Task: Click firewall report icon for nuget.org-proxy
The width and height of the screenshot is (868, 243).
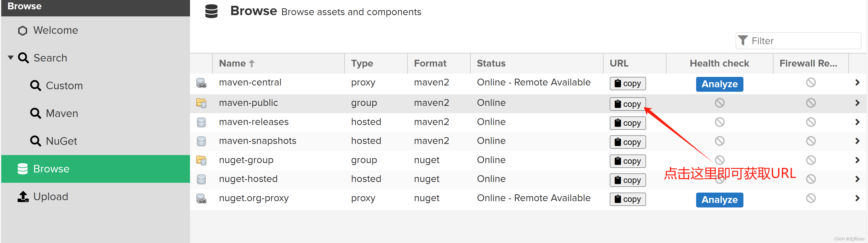Action: 811,198
